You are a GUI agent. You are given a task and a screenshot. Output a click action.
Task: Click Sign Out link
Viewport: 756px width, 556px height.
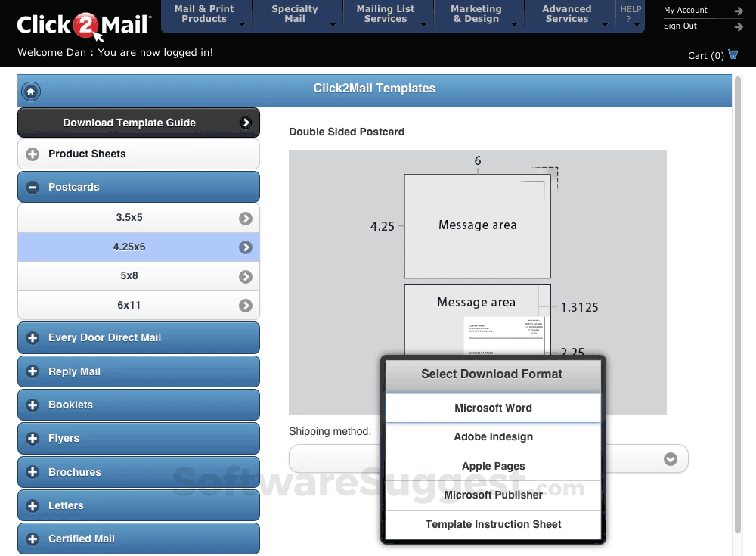[x=680, y=25]
